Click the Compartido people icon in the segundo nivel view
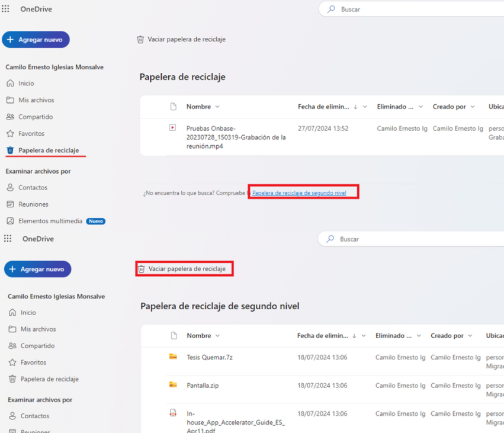The height and width of the screenshot is (433, 504). (x=12, y=345)
